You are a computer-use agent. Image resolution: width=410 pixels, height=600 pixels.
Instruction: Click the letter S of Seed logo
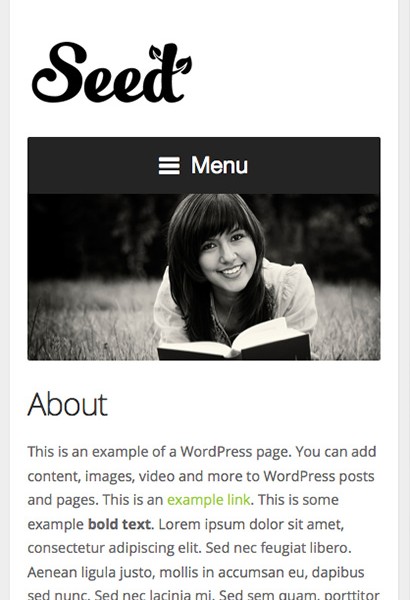pyautogui.click(x=59, y=72)
